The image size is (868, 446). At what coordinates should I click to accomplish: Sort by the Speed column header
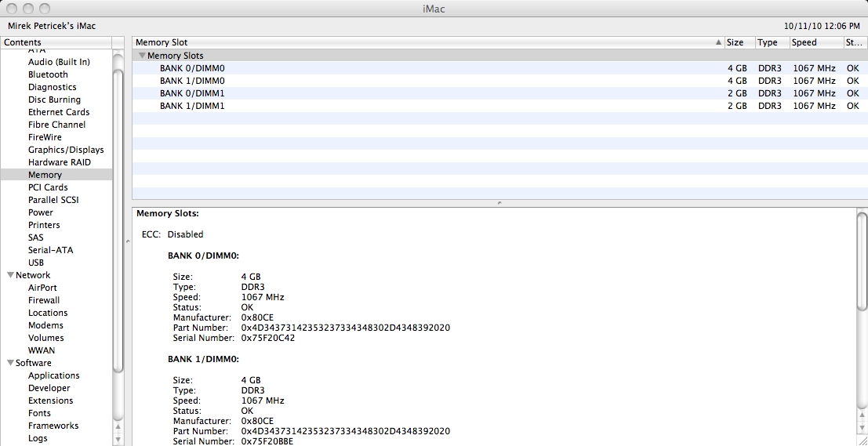coord(816,42)
